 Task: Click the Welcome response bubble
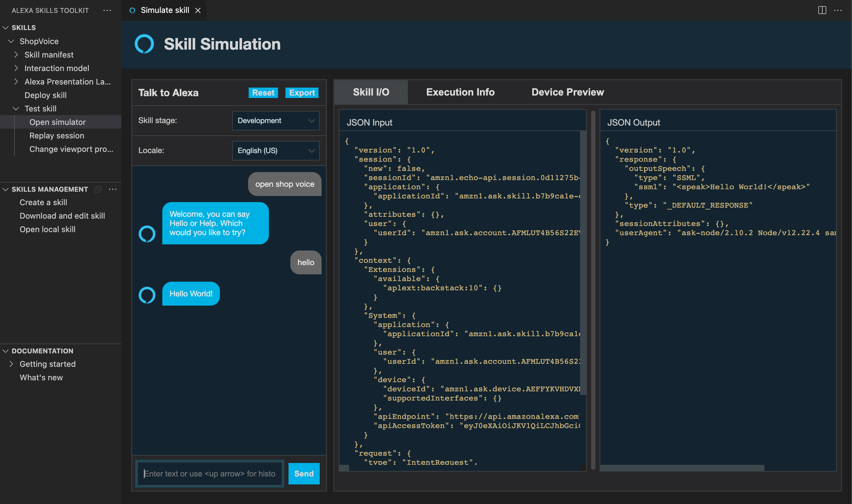(215, 223)
